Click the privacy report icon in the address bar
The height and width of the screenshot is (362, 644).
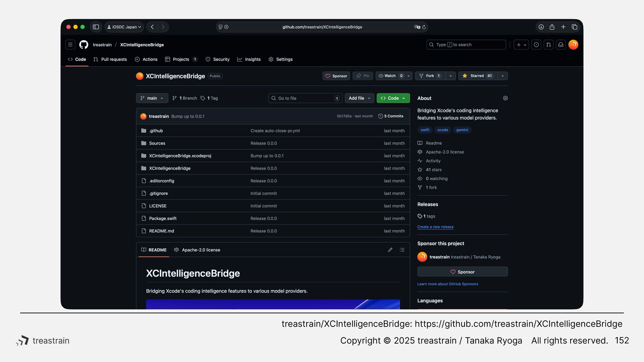(x=226, y=27)
